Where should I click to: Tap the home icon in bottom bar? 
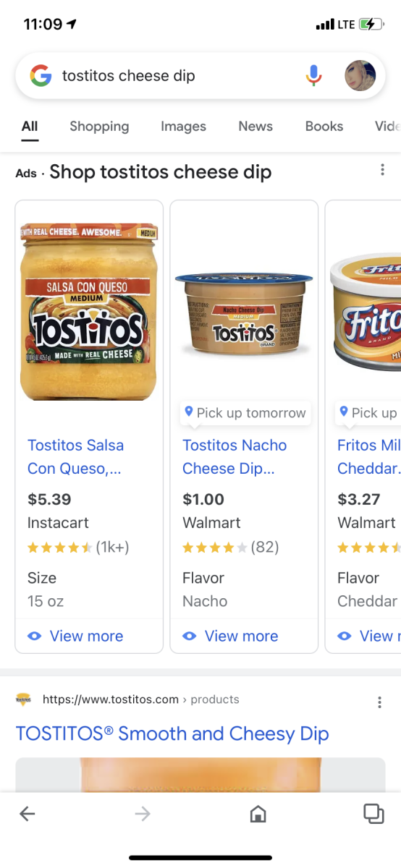tap(258, 814)
